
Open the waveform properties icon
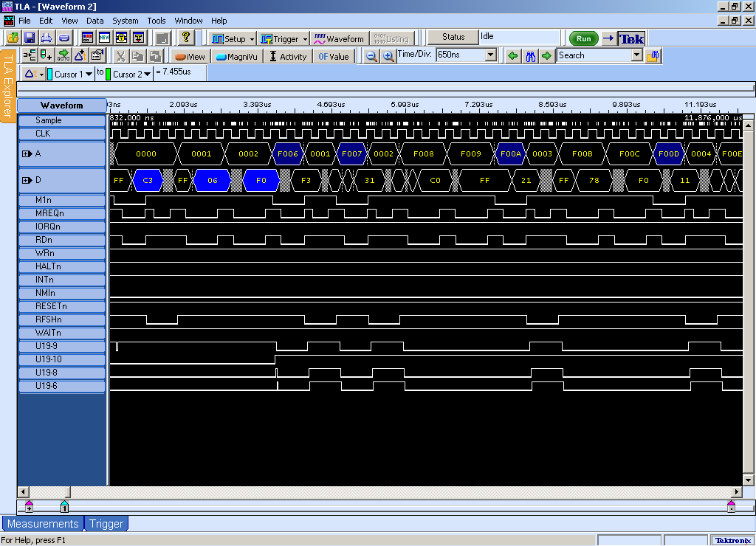(97, 56)
